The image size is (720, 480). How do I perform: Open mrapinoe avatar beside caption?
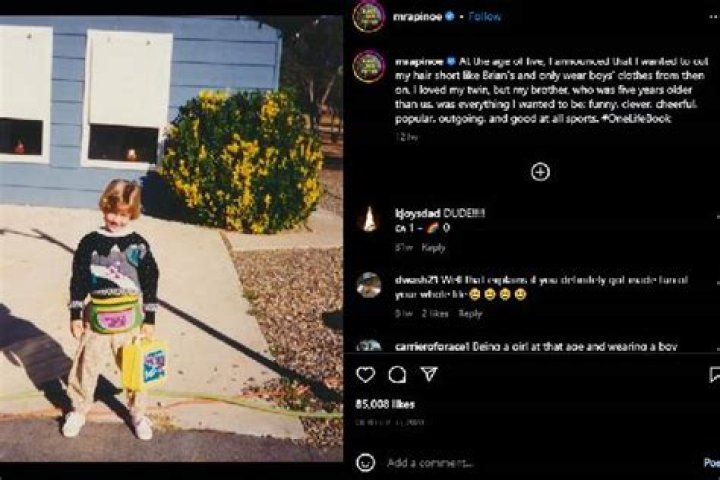[x=368, y=67]
